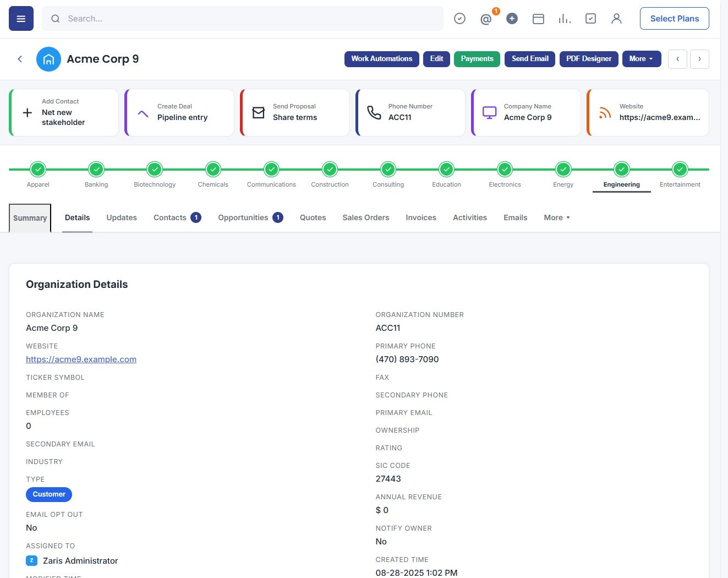Click the checkbox list icon in top bar
Screen dimensions: 728x578
pyautogui.click(x=590, y=19)
